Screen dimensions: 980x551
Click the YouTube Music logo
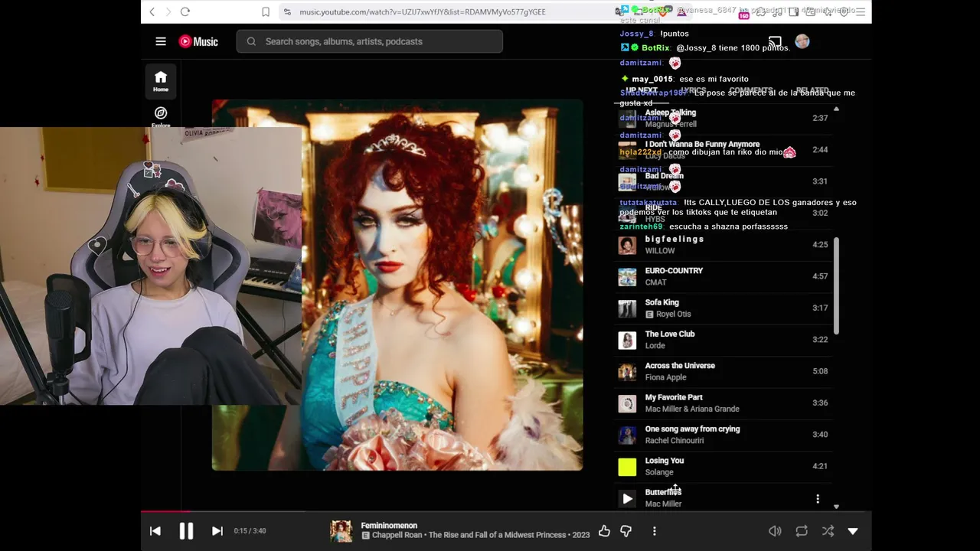(x=198, y=41)
